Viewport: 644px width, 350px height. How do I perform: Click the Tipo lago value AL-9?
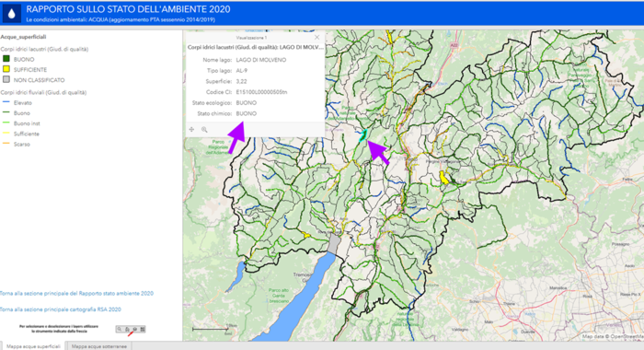pyautogui.click(x=241, y=71)
